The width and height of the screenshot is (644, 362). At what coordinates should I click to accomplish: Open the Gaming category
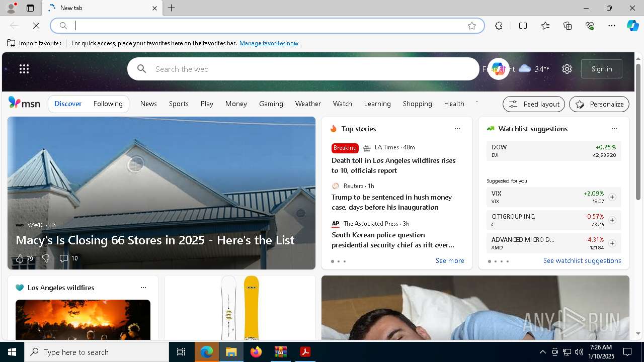click(271, 104)
